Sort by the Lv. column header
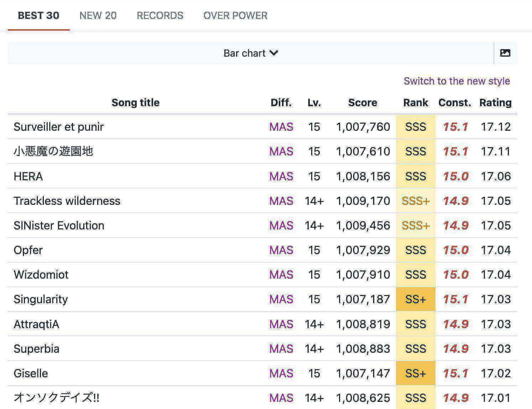The width and height of the screenshot is (532, 409). [x=314, y=103]
